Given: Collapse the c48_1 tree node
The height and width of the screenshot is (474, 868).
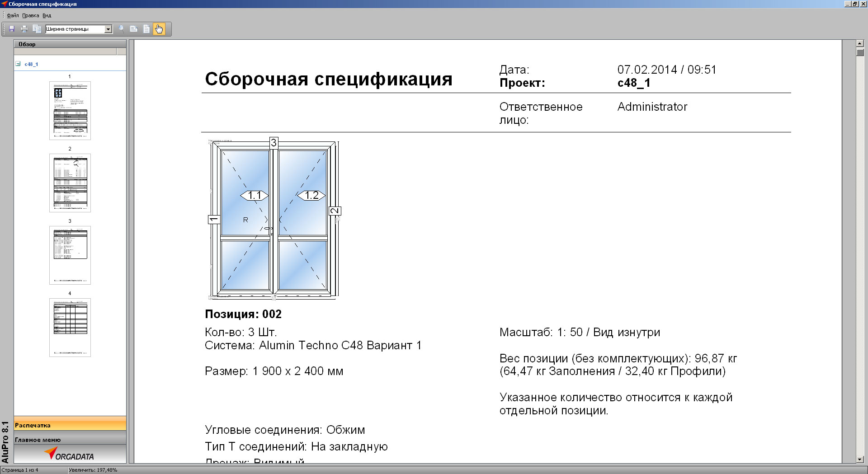Looking at the screenshot, I should (18, 64).
